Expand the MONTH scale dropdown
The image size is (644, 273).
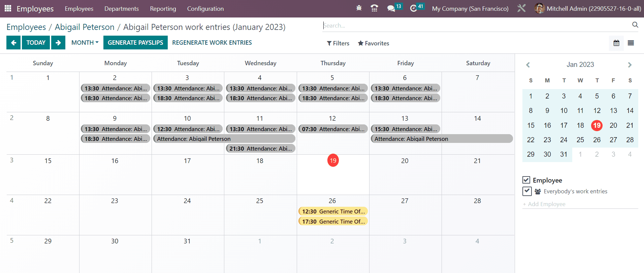(x=85, y=43)
